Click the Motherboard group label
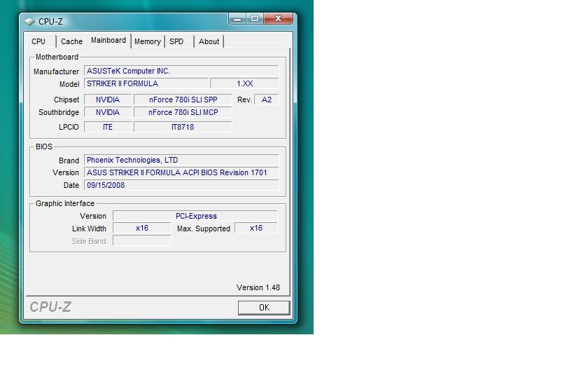This screenshot has width=588, height=368. point(57,57)
